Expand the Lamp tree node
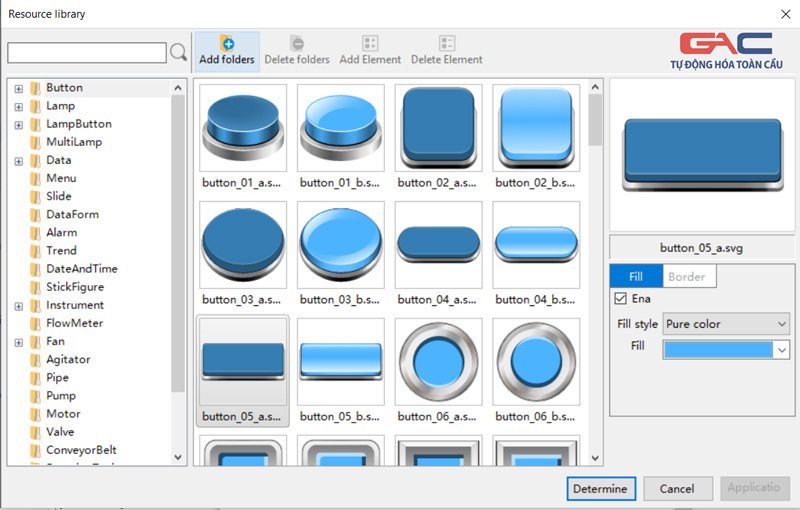 pyautogui.click(x=18, y=107)
